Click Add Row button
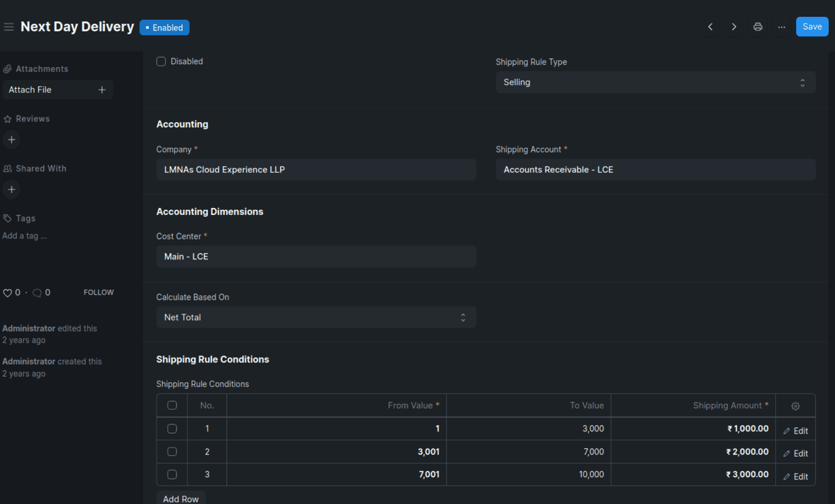The height and width of the screenshot is (504, 835). coord(181,498)
